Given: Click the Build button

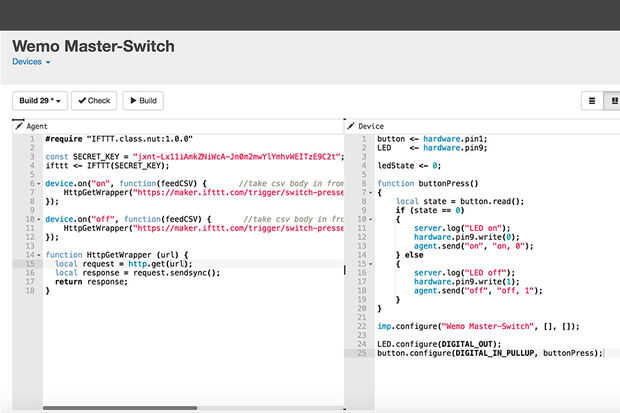Looking at the screenshot, I should (143, 100).
